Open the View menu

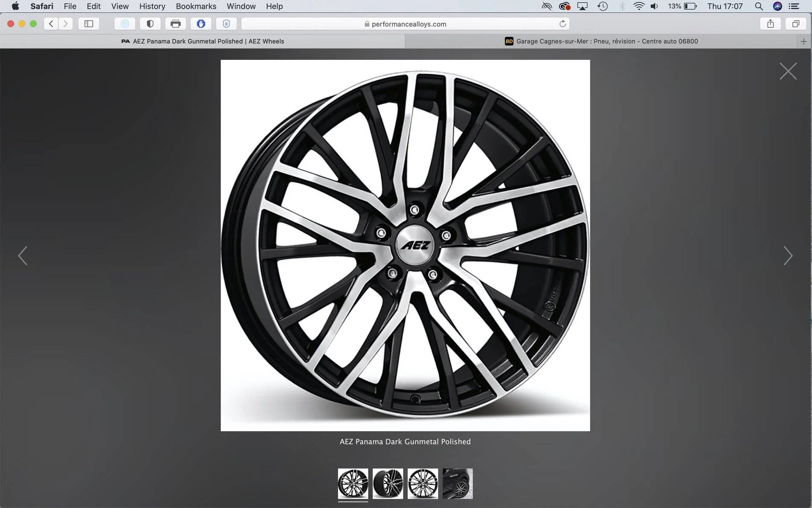coord(120,6)
